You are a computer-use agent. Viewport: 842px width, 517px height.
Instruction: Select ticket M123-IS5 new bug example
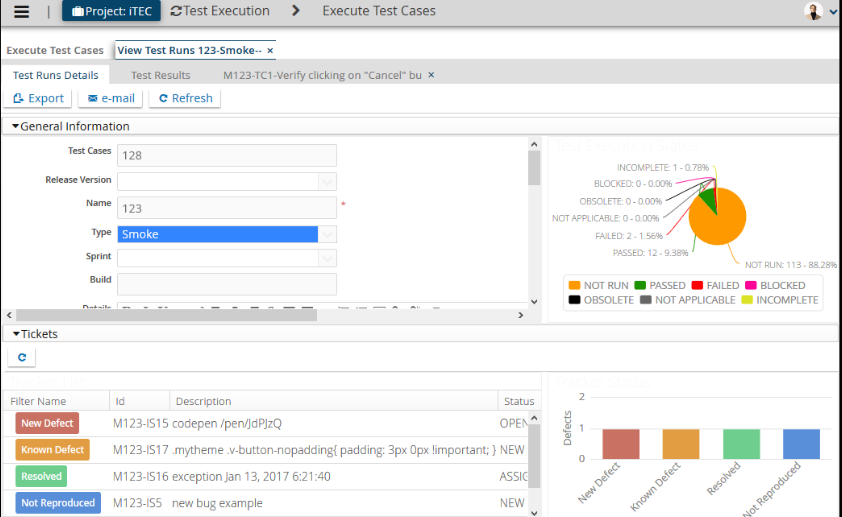pos(266,503)
